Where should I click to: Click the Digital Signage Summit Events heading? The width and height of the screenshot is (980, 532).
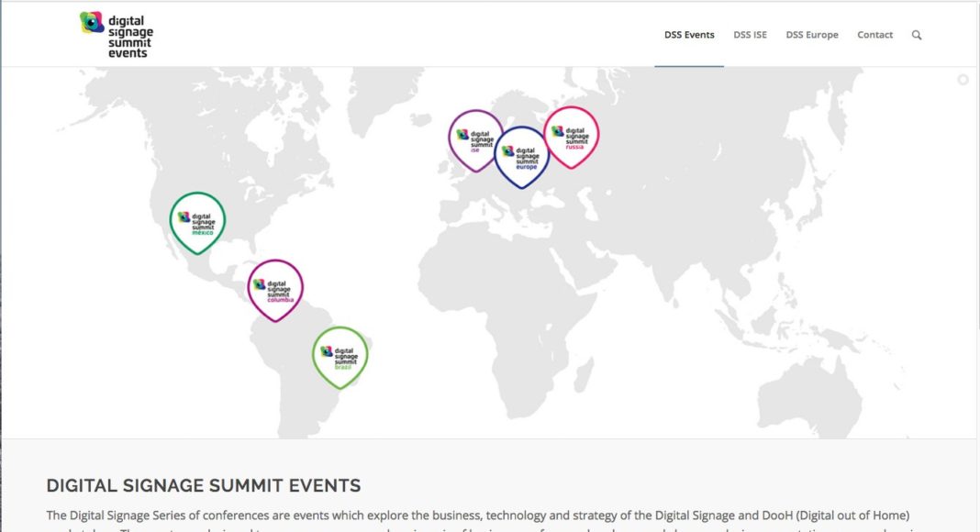point(204,485)
